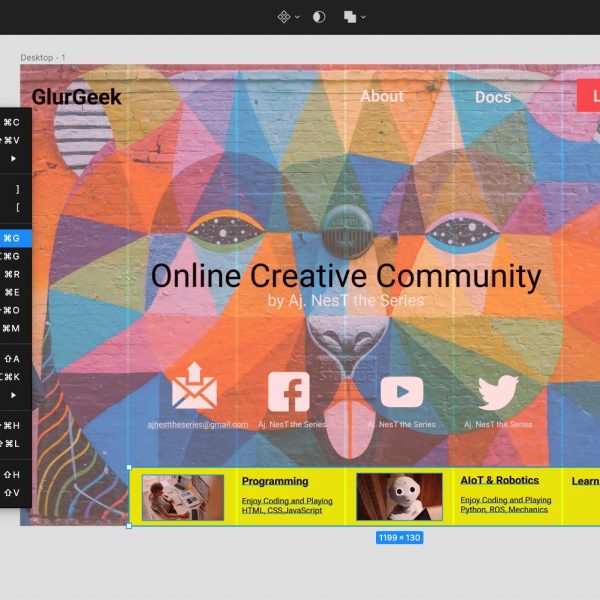Select the About navigation link

coord(382,96)
